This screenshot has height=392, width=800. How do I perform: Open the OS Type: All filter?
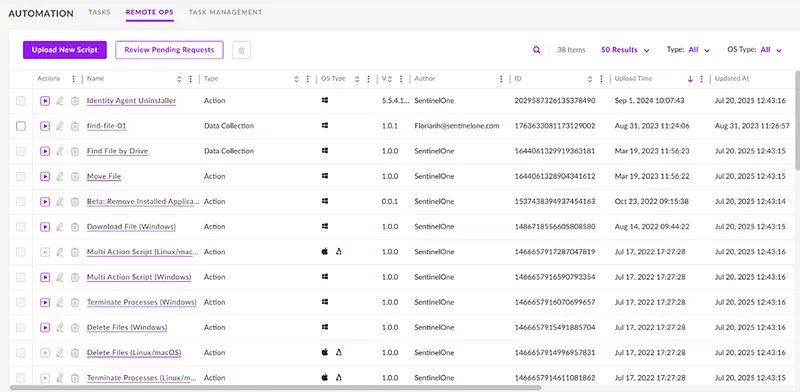755,50
